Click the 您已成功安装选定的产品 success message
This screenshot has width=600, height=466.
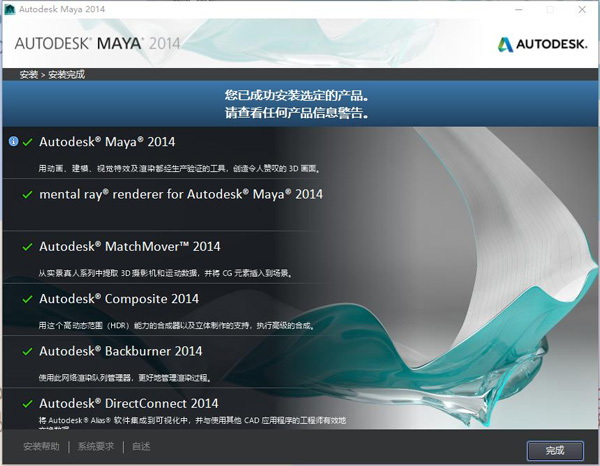[x=297, y=95]
